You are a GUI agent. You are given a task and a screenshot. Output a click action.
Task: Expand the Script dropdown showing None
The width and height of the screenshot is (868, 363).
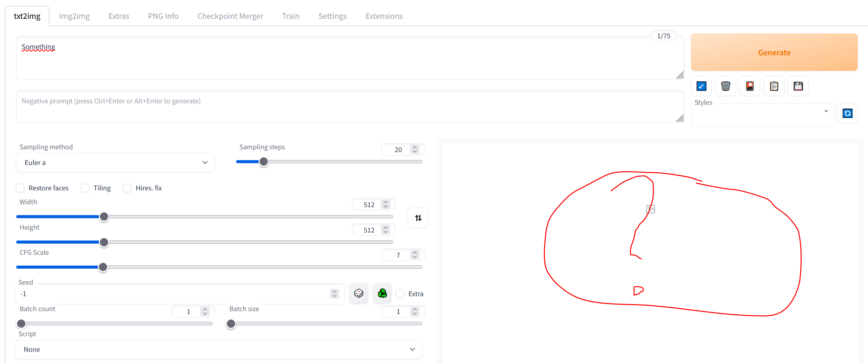point(219,349)
